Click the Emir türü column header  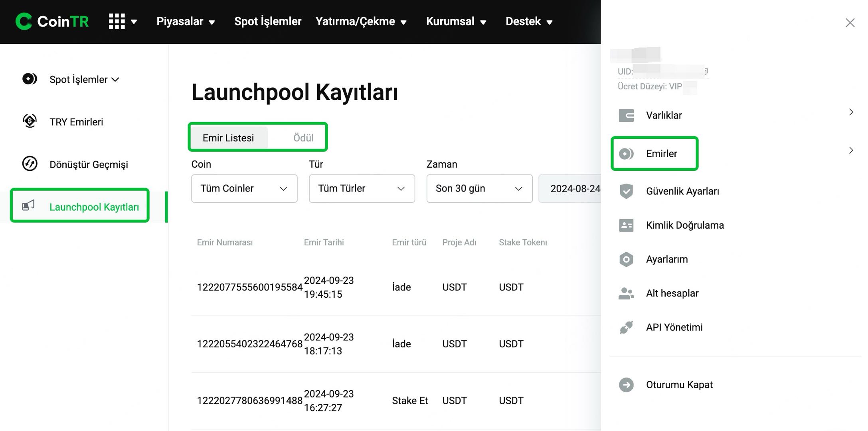pyautogui.click(x=409, y=242)
